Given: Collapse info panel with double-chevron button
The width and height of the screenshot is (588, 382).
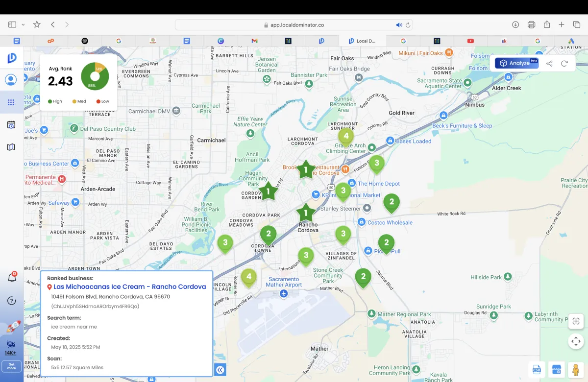Looking at the screenshot, I should (x=220, y=370).
